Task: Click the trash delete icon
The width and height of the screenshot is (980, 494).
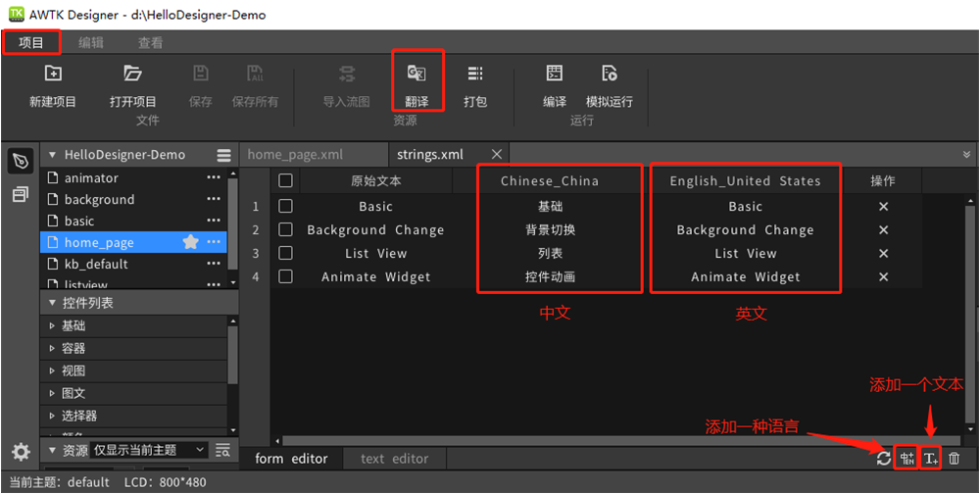Action: tap(954, 459)
